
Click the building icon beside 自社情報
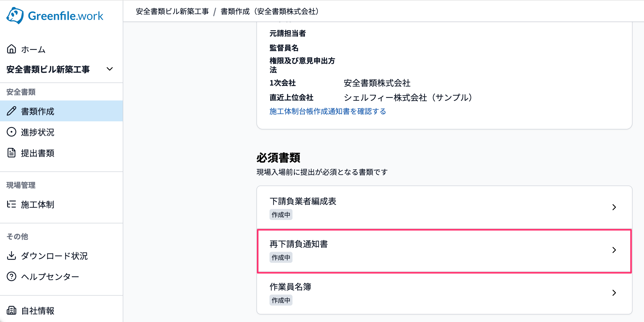[11, 311]
